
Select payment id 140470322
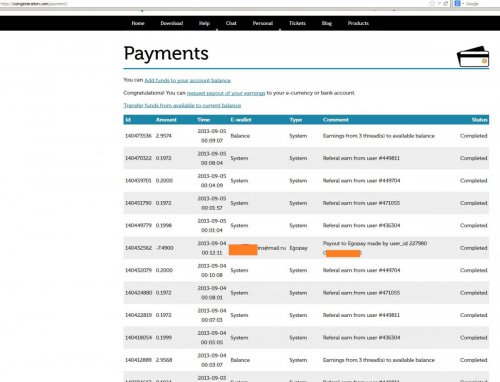(x=138, y=158)
